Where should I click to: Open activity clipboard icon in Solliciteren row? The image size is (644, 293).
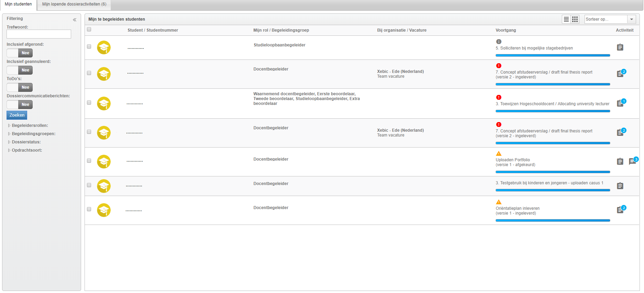pyautogui.click(x=620, y=47)
